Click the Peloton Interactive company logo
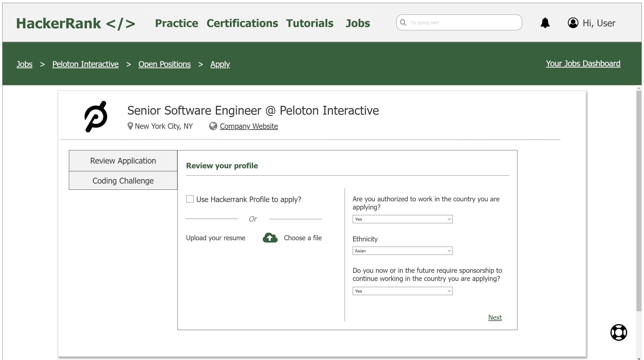Image resolution: width=644 pixels, height=360 pixels. pyautogui.click(x=96, y=116)
